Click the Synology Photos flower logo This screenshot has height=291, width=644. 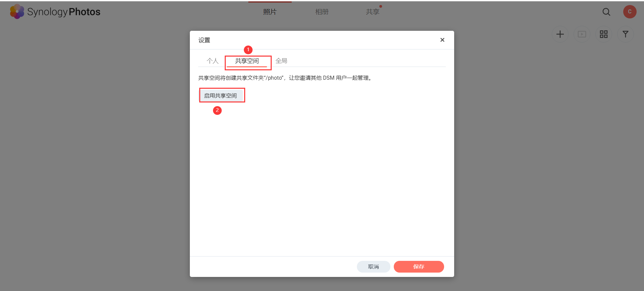17,12
